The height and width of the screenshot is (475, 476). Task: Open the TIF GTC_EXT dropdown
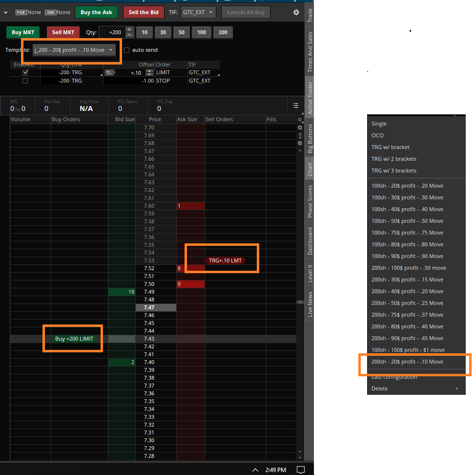(198, 12)
